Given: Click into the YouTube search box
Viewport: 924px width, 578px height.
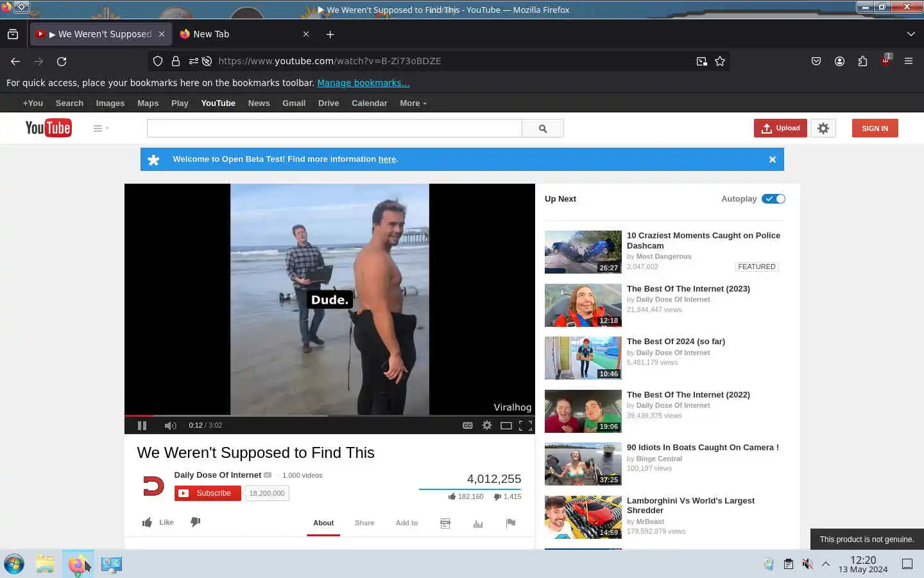Looking at the screenshot, I should tap(334, 128).
